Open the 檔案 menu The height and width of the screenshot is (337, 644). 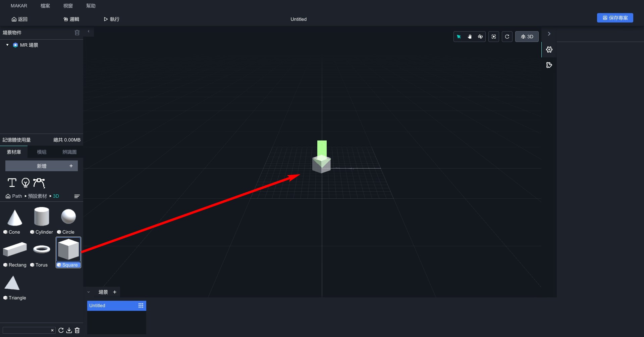pos(45,6)
